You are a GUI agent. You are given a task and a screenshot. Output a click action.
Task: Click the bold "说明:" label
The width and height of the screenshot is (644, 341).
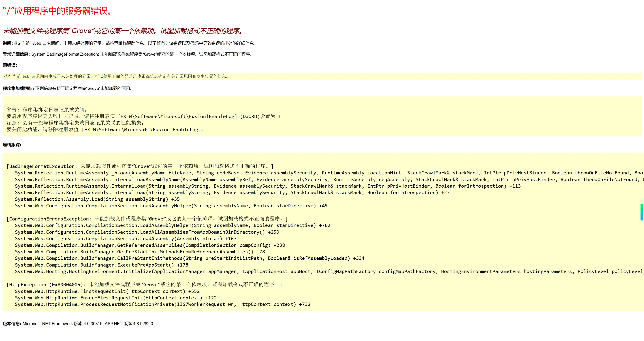(8, 43)
